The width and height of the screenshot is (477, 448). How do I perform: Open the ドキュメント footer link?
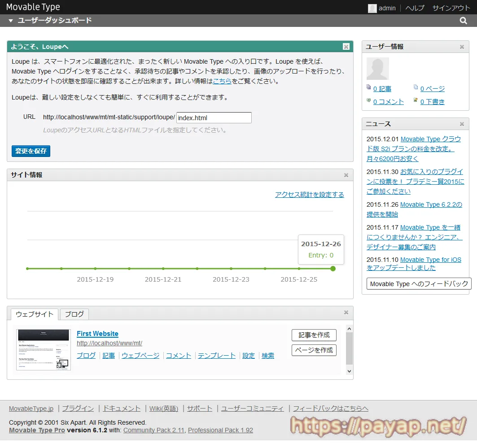click(x=121, y=409)
